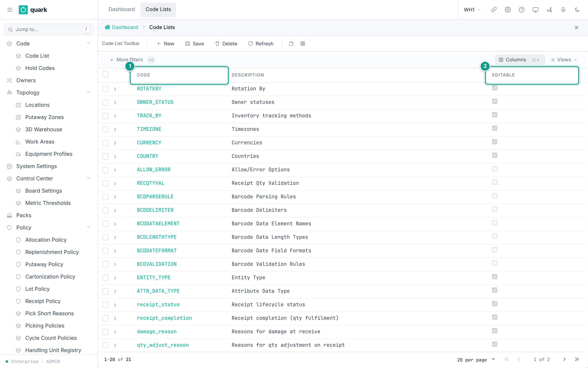Click the document export icon in toolbar
The height and width of the screenshot is (368, 588).
click(x=291, y=44)
